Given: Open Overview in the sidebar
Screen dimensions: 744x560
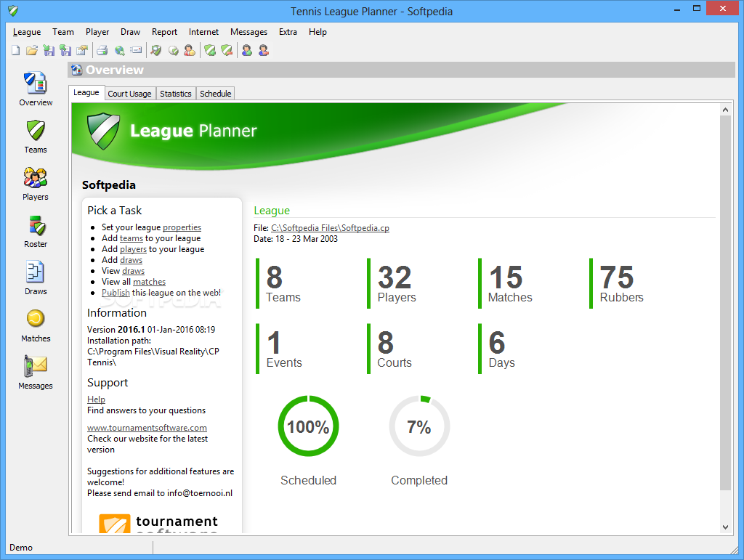Looking at the screenshot, I should (x=36, y=89).
